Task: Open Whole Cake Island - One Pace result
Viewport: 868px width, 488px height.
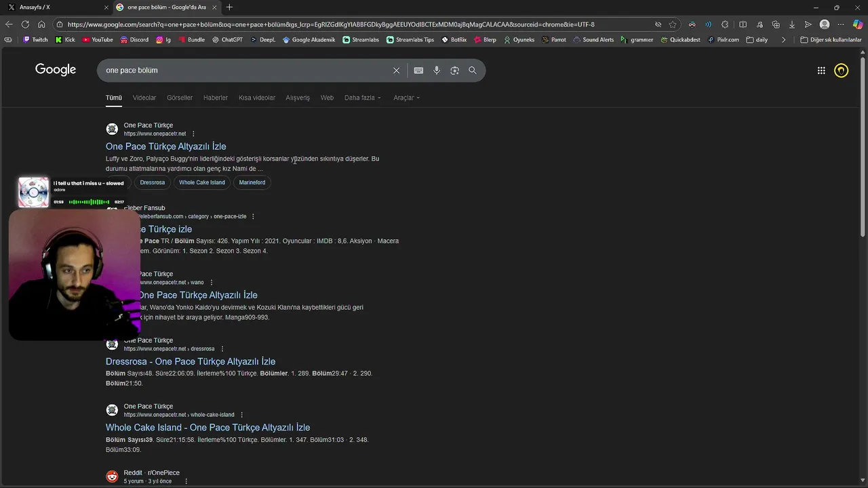Action: 208,428
